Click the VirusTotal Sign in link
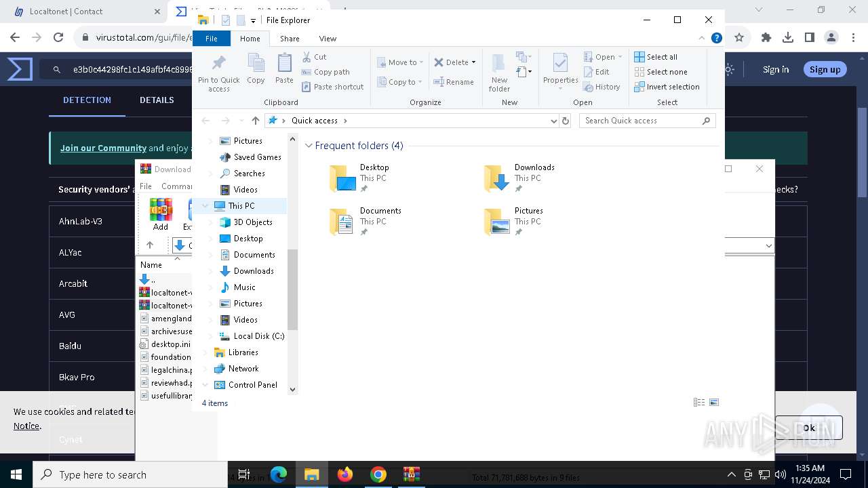Viewport: 868px width, 488px height. point(776,69)
